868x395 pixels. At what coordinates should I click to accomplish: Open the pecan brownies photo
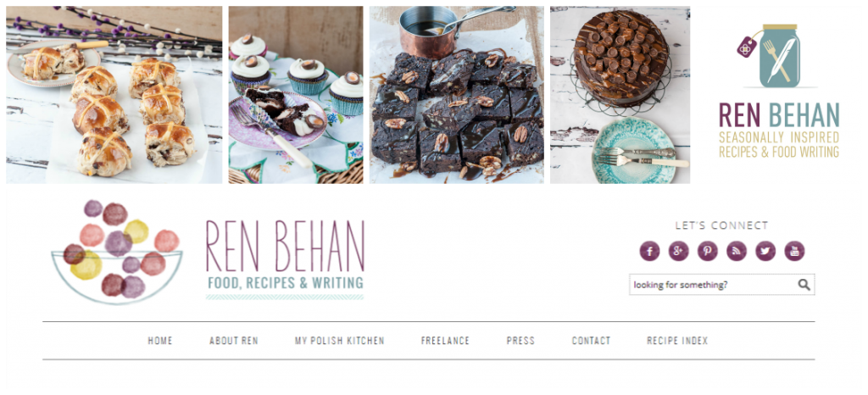(457, 95)
